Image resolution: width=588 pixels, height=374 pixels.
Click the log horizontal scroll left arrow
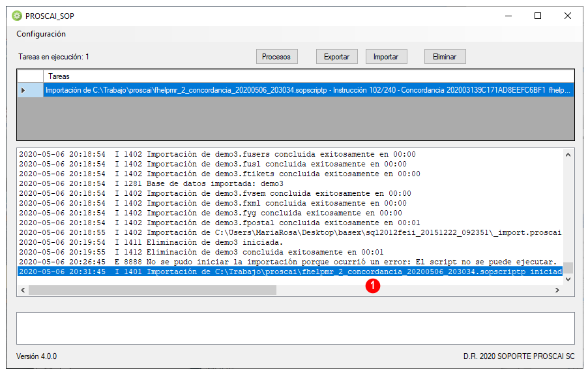(23, 290)
